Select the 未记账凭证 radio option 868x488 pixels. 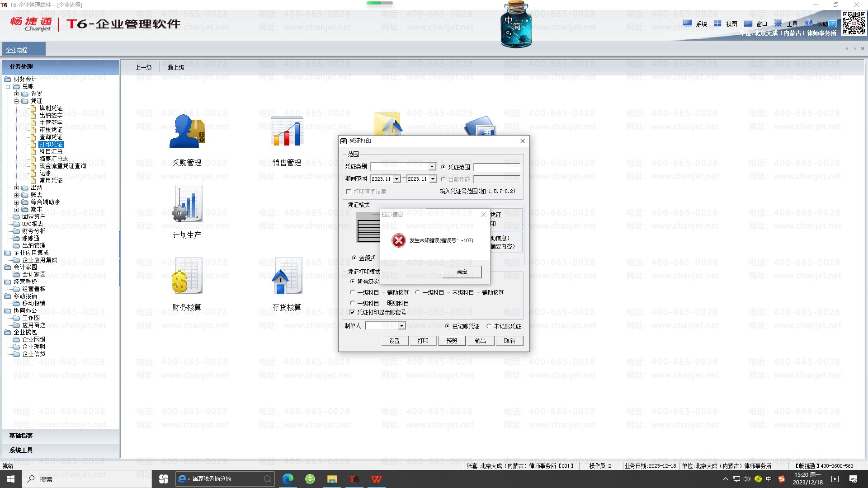tap(489, 326)
